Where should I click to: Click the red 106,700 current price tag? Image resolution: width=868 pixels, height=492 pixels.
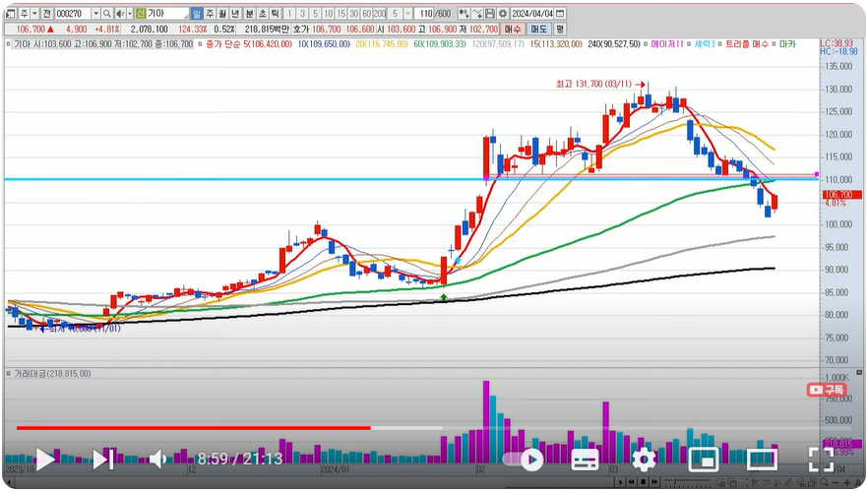[841, 195]
